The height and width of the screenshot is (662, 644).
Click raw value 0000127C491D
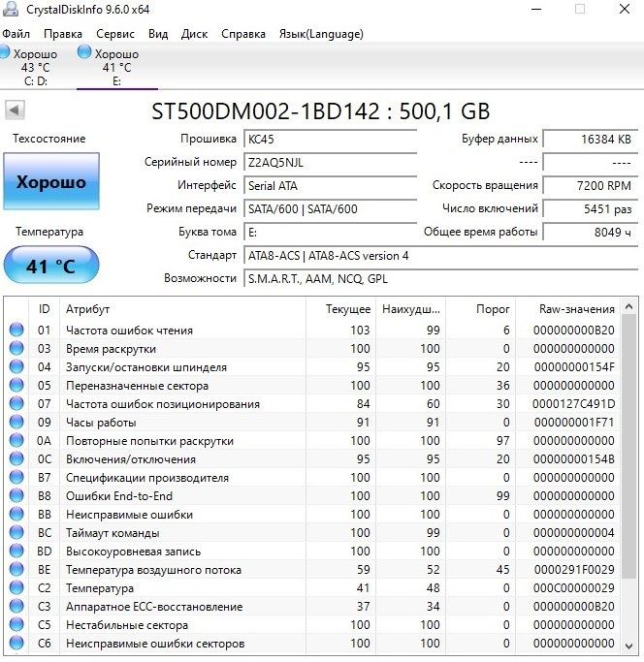pyautogui.click(x=573, y=404)
